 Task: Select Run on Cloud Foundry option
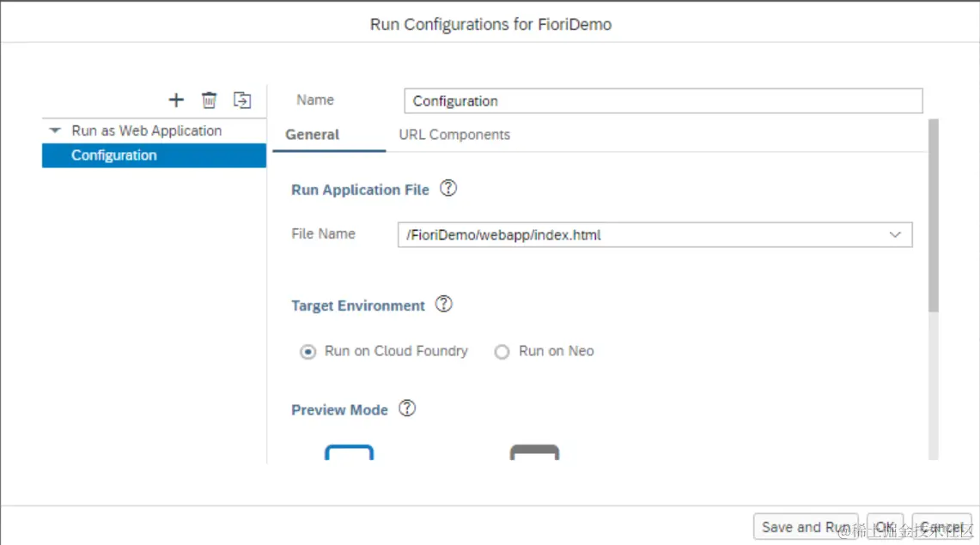coord(308,352)
